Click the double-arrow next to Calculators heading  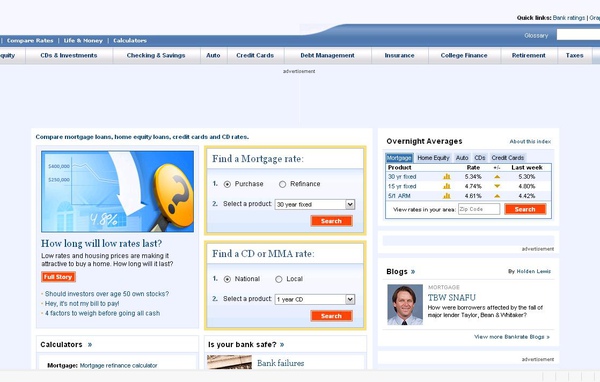click(90, 344)
